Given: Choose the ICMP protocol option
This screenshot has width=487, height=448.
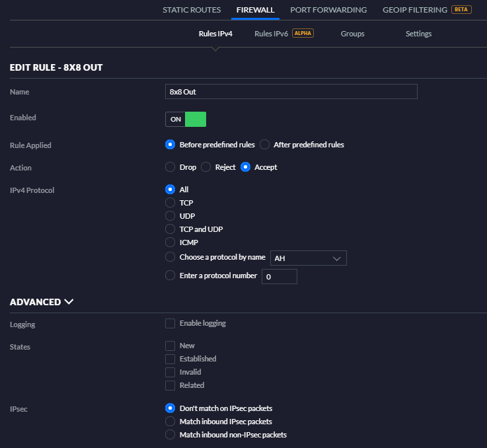Looking at the screenshot, I should [170, 243].
